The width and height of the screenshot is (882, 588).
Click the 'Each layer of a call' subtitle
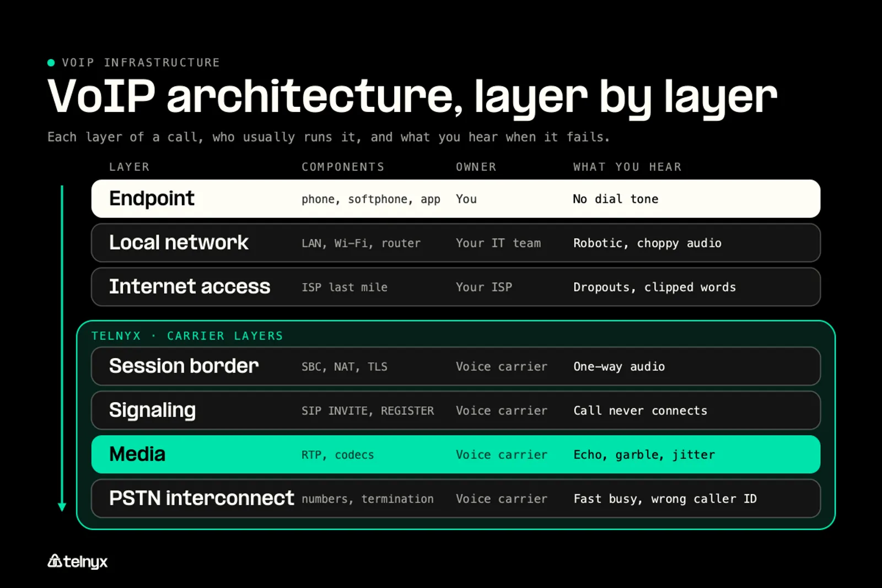pos(329,137)
